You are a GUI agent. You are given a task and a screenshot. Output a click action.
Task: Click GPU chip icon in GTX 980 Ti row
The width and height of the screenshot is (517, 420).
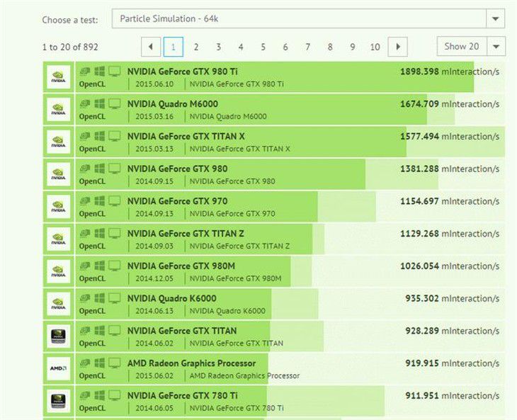point(85,71)
